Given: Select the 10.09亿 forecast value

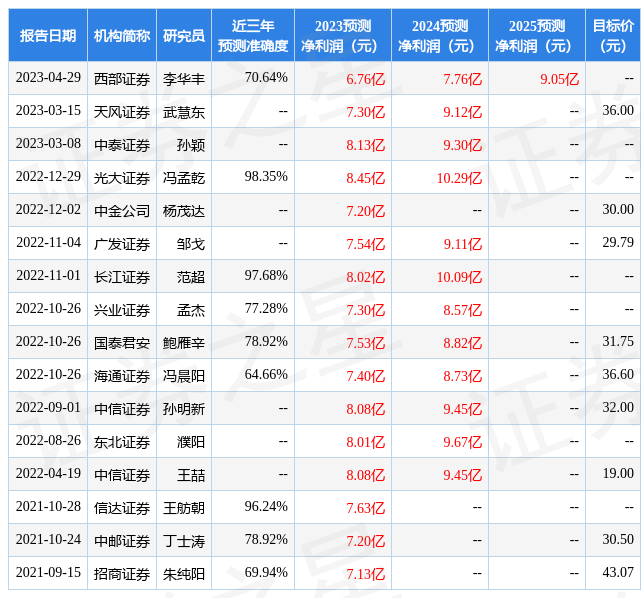Looking at the screenshot, I should pyautogui.click(x=459, y=277).
